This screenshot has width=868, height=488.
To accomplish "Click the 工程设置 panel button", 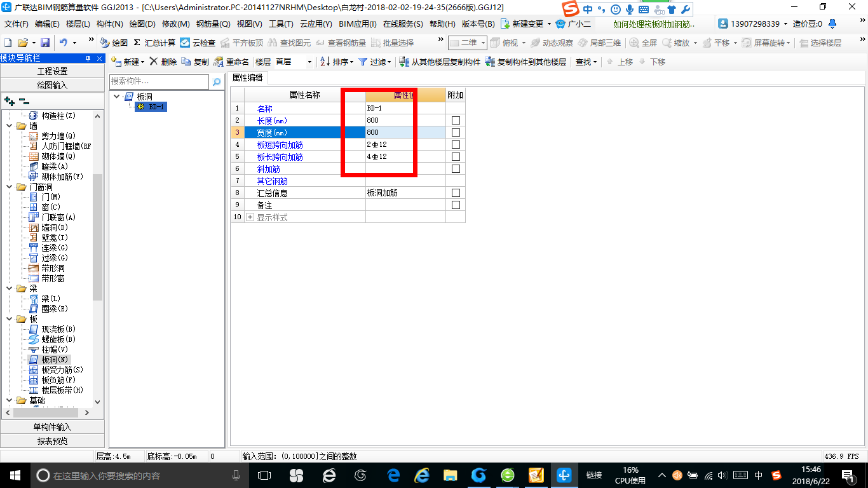I will pos(52,71).
